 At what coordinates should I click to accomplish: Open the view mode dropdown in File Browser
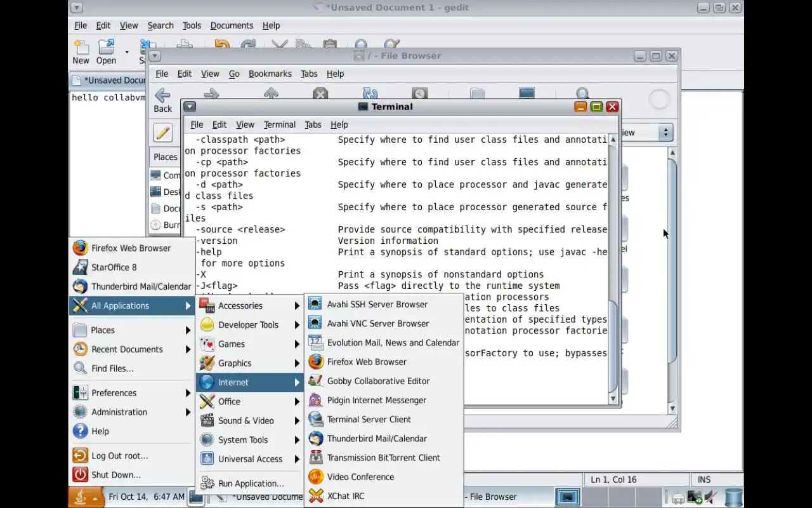tap(646, 133)
